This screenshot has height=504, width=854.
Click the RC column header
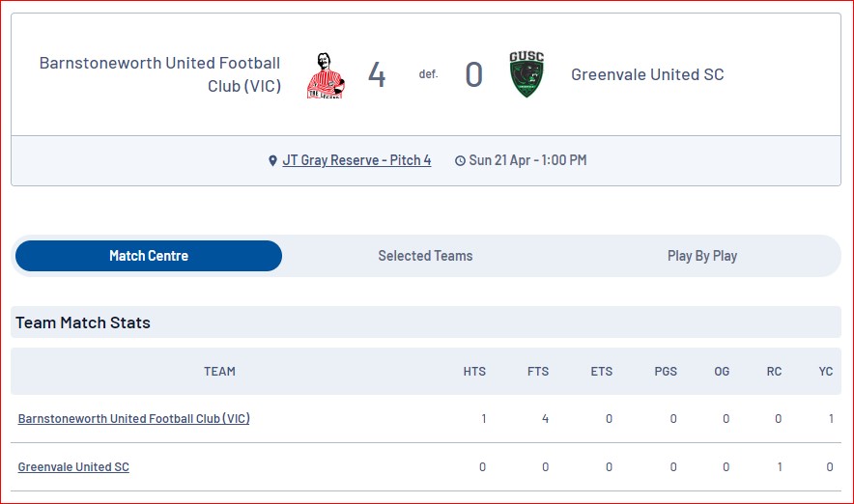pos(774,371)
